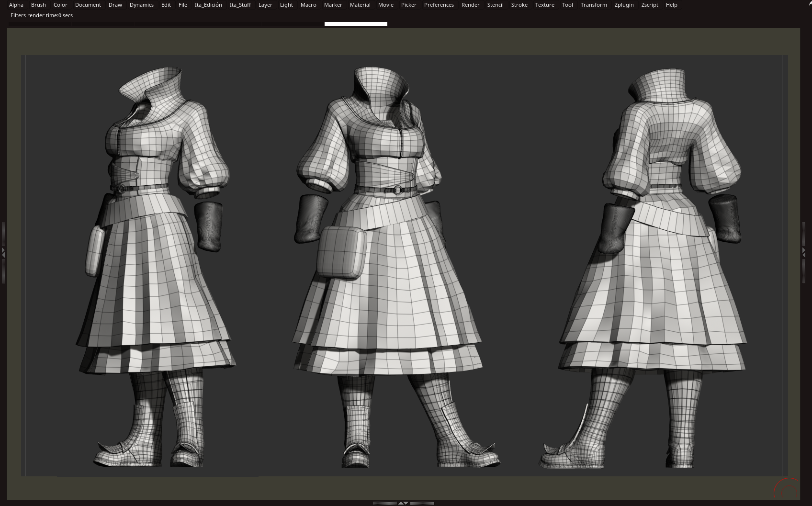Viewport: 812px width, 506px height.
Task: Open the Edit menu
Action: pyautogui.click(x=166, y=5)
